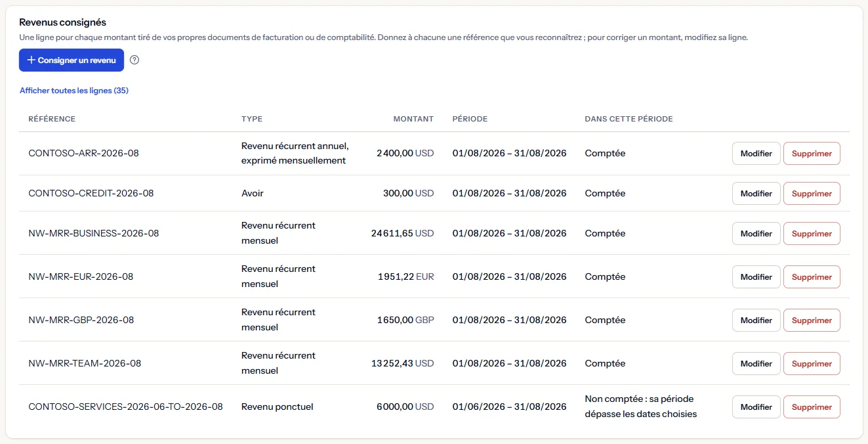
Task: Click the Consigner un revenu button
Action: pyautogui.click(x=72, y=60)
